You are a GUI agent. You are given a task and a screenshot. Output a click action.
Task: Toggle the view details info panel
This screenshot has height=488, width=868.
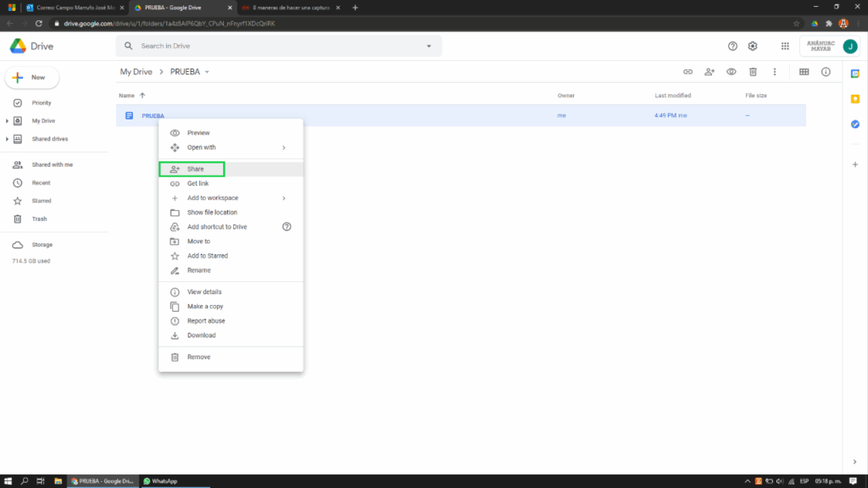(x=826, y=72)
